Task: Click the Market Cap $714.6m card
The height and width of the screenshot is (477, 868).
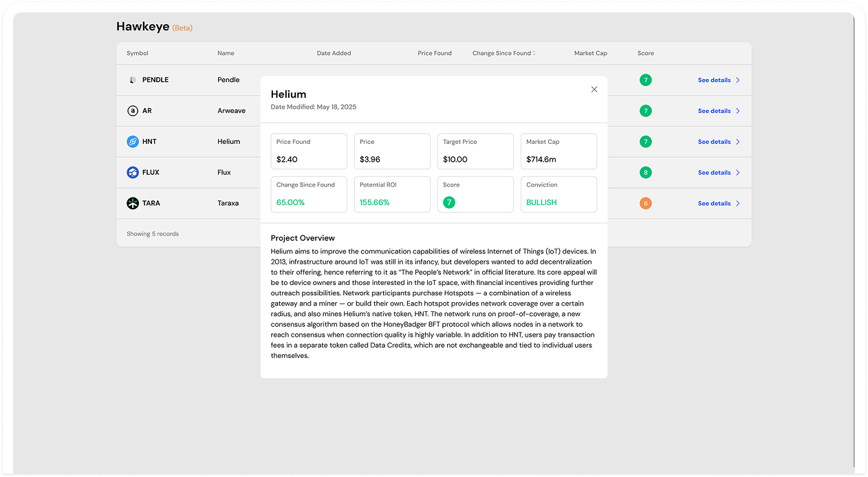Action: [558, 151]
